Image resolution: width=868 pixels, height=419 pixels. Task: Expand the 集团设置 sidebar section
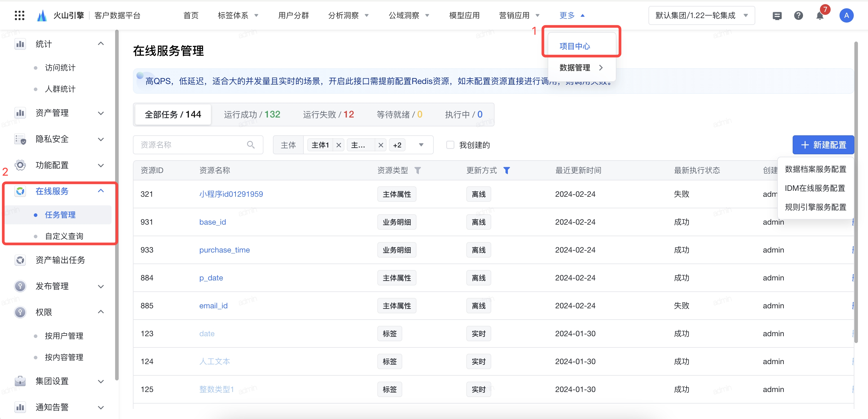click(x=101, y=382)
